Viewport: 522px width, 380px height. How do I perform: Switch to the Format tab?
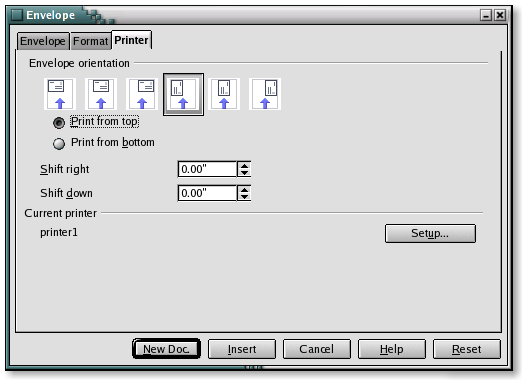91,41
